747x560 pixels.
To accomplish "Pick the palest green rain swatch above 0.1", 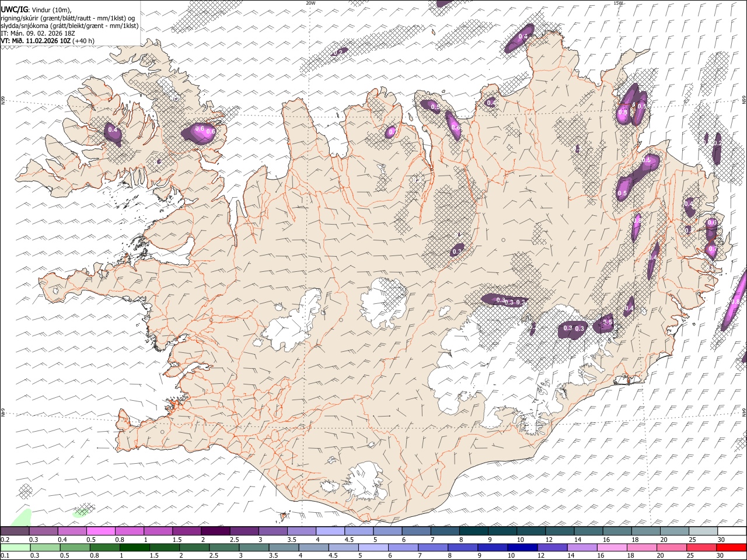I will [15, 547].
